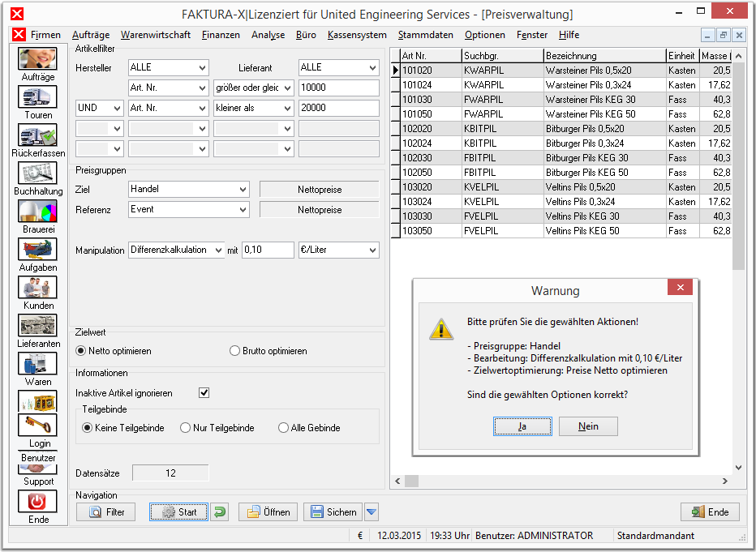
Task: Open the Aufträge sidebar icon
Action: (x=37, y=58)
